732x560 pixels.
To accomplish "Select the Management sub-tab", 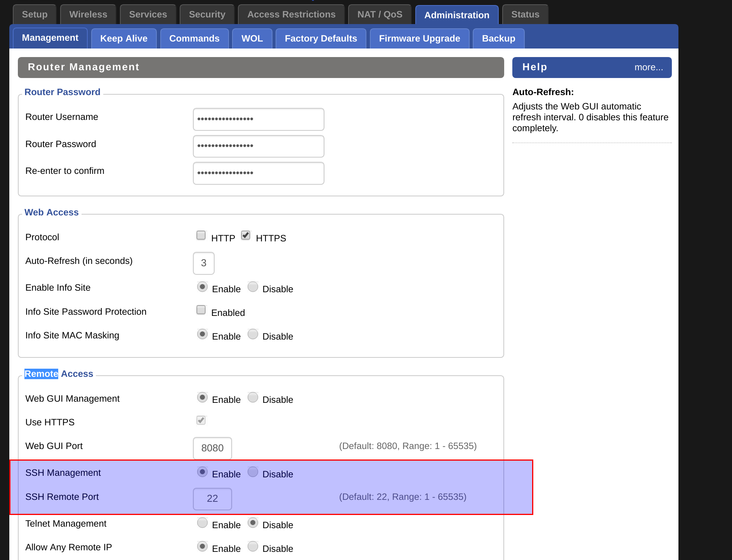I will [50, 38].
